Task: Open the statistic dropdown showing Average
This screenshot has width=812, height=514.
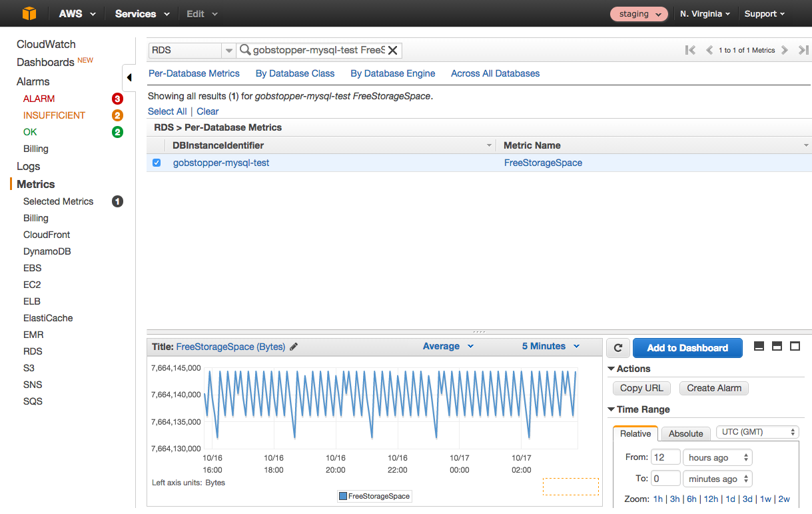Action: pos(448,346)
